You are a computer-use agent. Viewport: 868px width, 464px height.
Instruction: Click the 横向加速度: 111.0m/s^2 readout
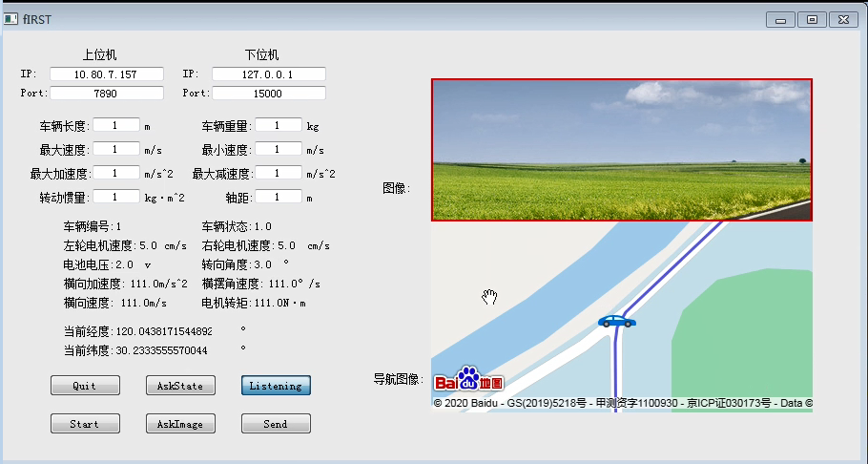click(x=126, y=284)
